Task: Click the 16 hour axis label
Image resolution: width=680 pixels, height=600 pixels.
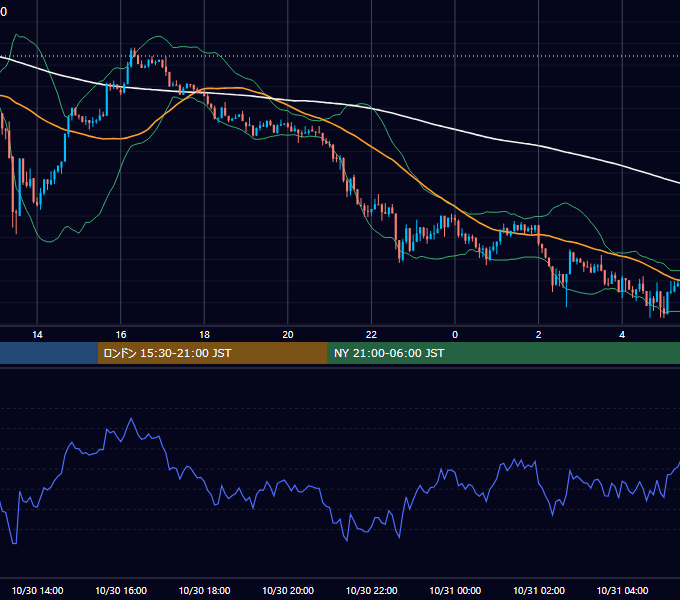Action: click(x=121, y=335)
